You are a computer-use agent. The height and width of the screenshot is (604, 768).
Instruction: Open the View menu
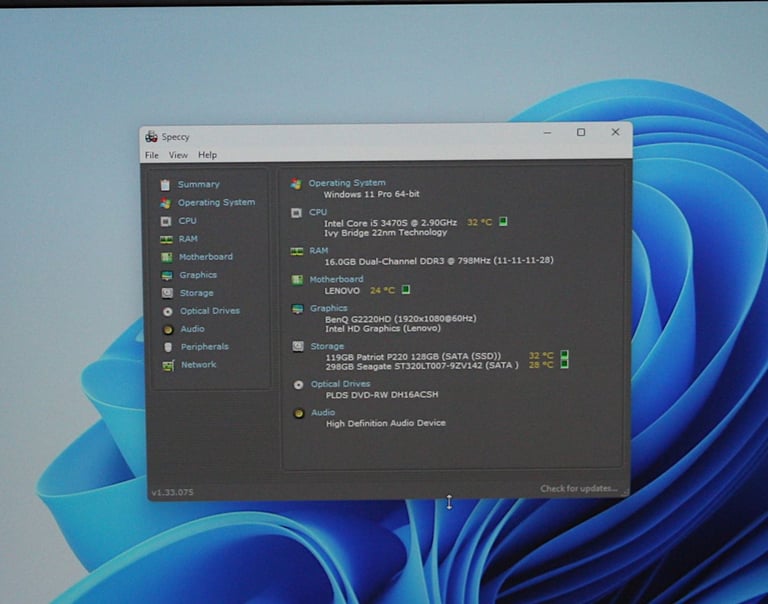178,155
